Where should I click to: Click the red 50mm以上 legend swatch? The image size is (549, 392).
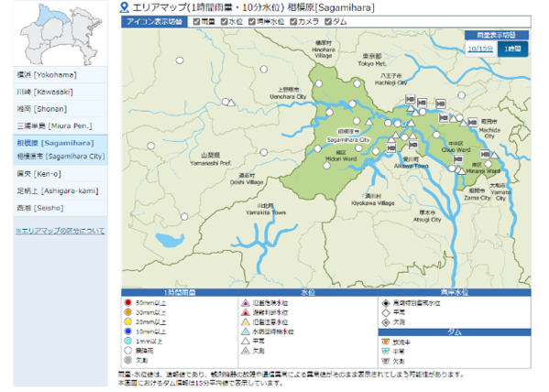click(x=127, y=302)
